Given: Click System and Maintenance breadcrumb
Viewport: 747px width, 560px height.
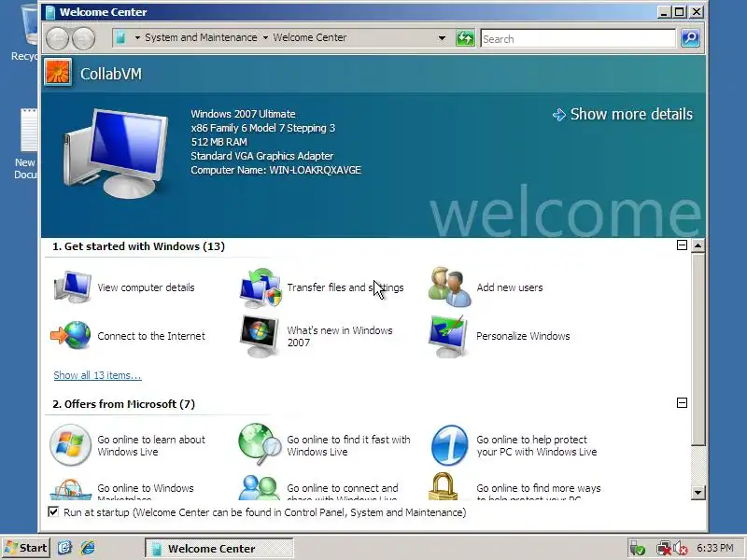Looking at the screenshot, I should click(x=201, y=37).
